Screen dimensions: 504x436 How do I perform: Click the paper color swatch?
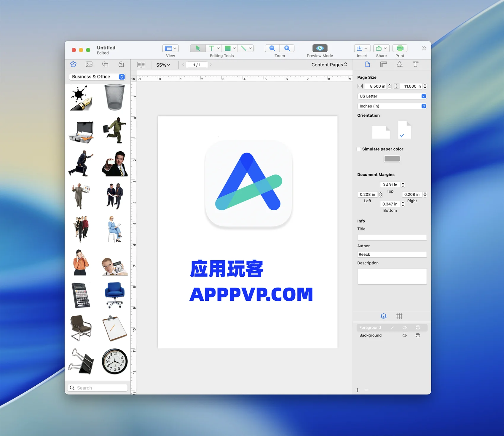tap(392, 159)
